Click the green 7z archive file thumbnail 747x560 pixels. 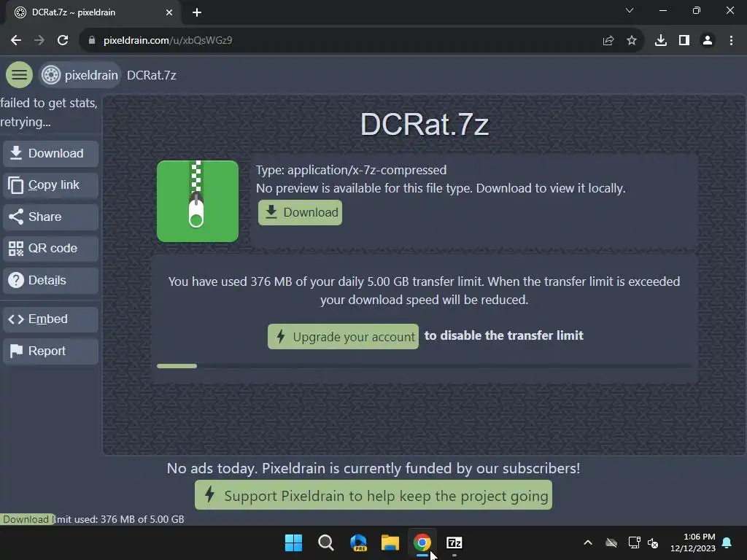pos(198,201)
